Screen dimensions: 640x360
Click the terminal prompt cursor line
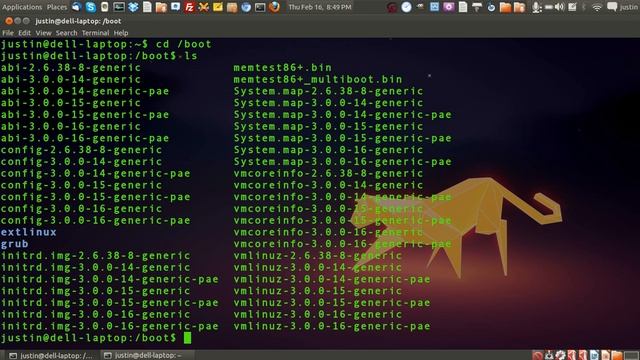point(96,338)
